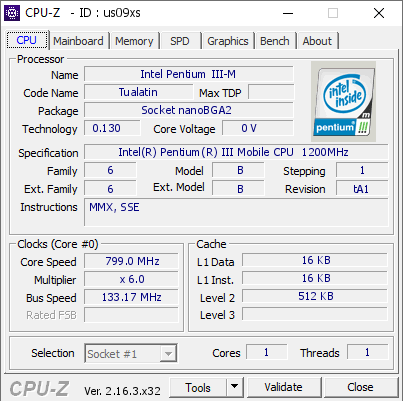Select the Revision value tA1
Screen dimensions: 403x401
[x=362, y=188]
